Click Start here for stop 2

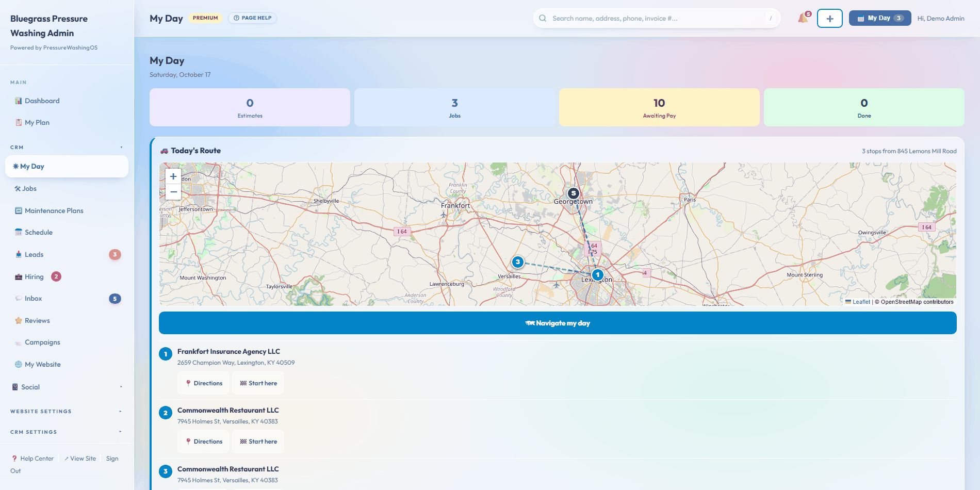tap(258, 442)
